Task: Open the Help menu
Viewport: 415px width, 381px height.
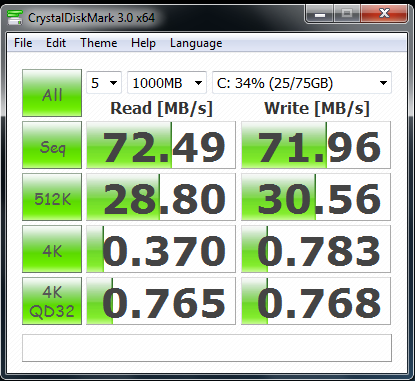Action: click(143, 43)
